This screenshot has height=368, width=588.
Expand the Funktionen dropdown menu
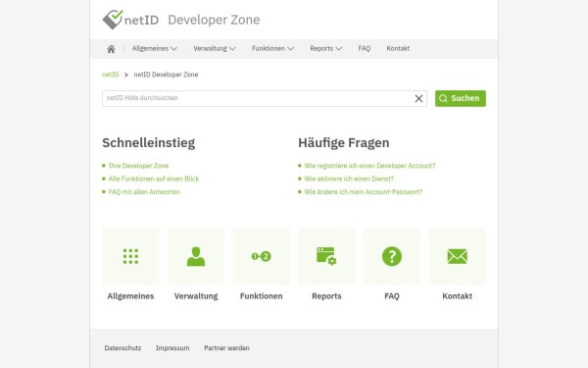[x=272, y=48]
